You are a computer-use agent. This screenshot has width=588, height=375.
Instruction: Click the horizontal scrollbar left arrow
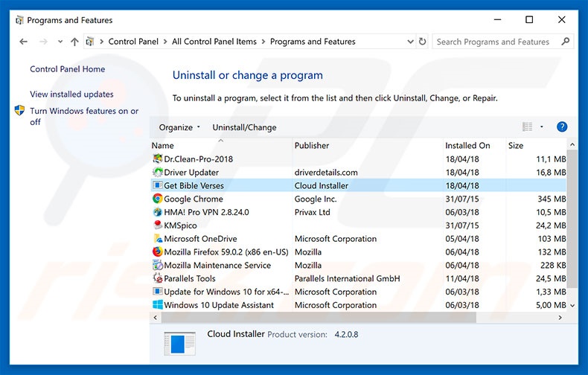(x=156, y=317)
